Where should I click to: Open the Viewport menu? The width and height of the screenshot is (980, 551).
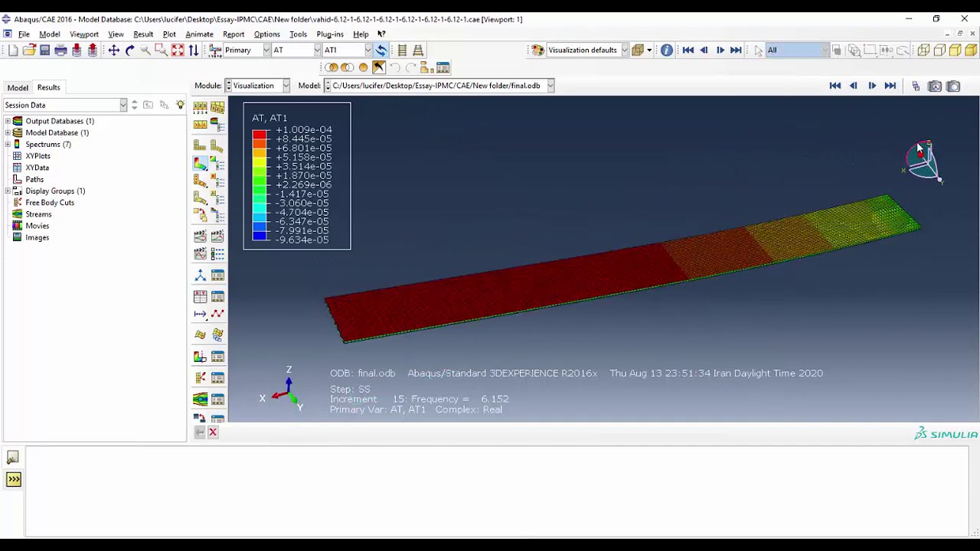pos(84,34)
